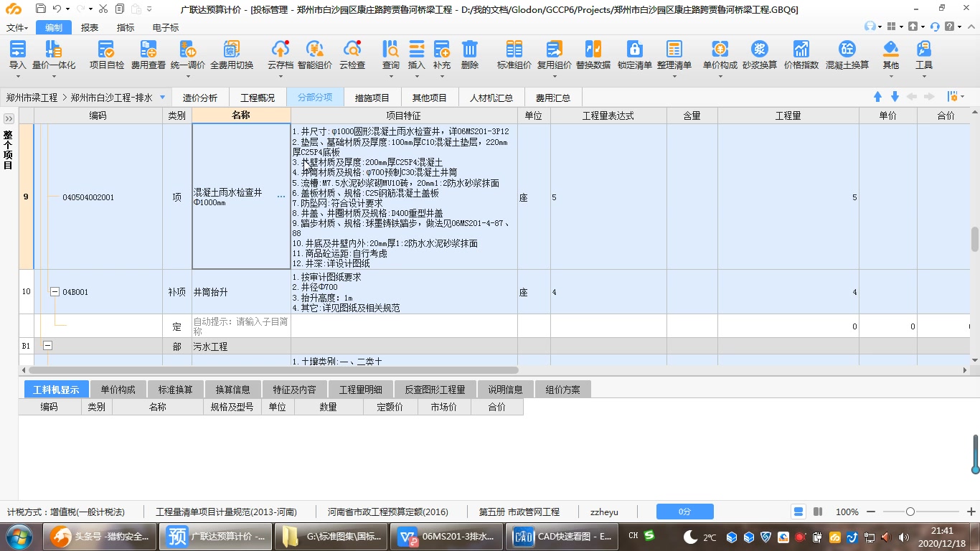The width and height of the screenshot is (980, 551).
Task: Open Windows Start button
Action: tap(19, 536)
